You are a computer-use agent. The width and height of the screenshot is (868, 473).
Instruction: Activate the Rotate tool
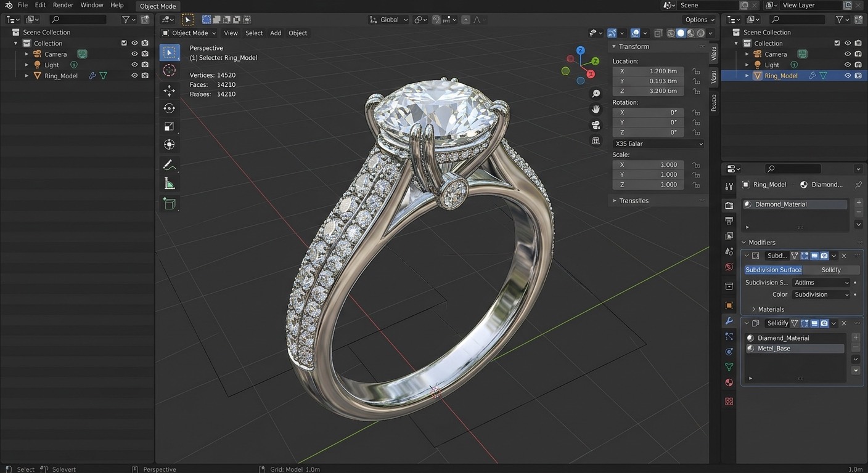(x=169, y=108)
